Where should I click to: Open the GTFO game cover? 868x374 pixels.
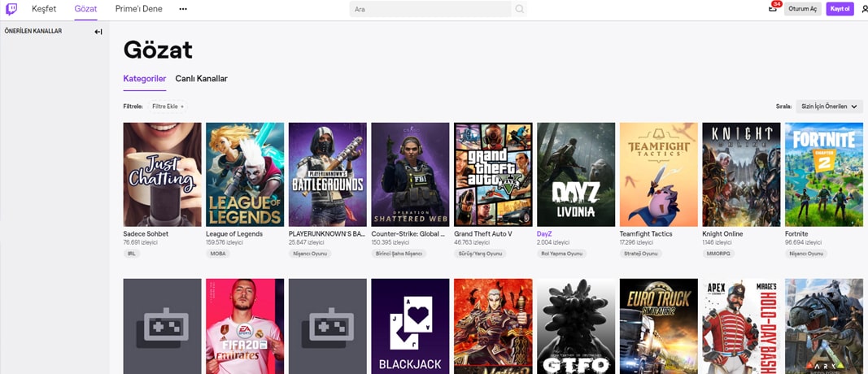coord(576,326)
